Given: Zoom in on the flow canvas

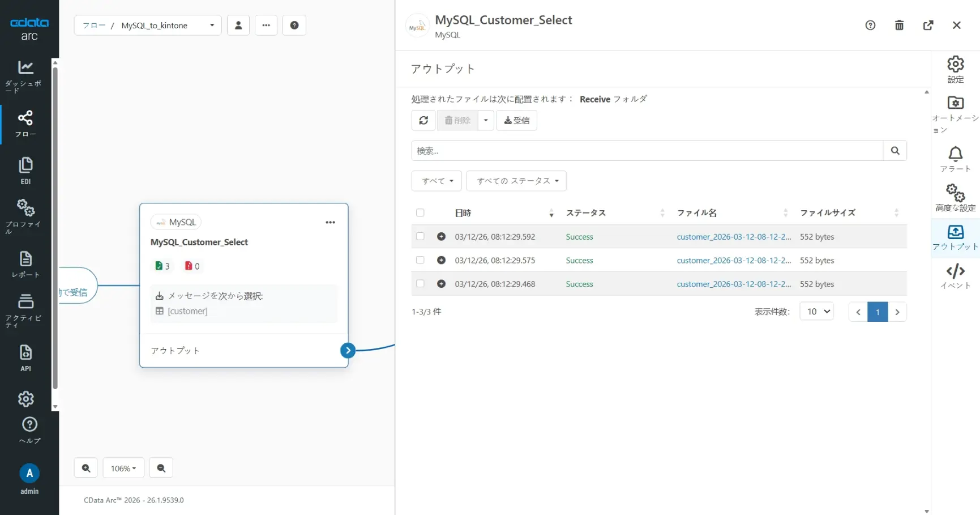Looking at the screenshot, I should [86, 468].
